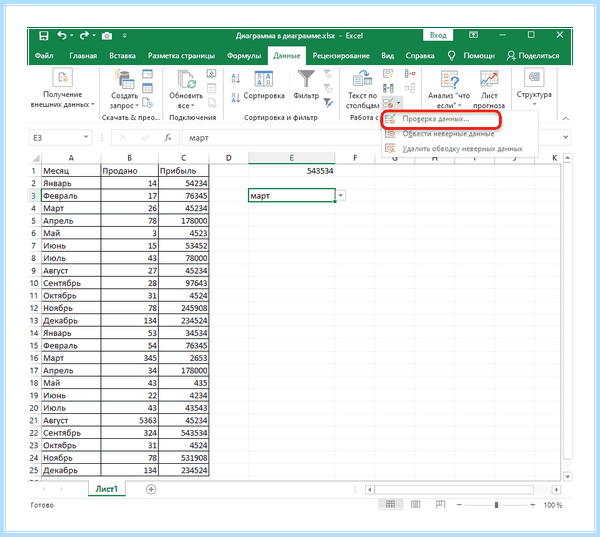This screenshot has width=600, height=537.
Task: Expand the Name Box dropdown
Action: click(x=86, y=137)
